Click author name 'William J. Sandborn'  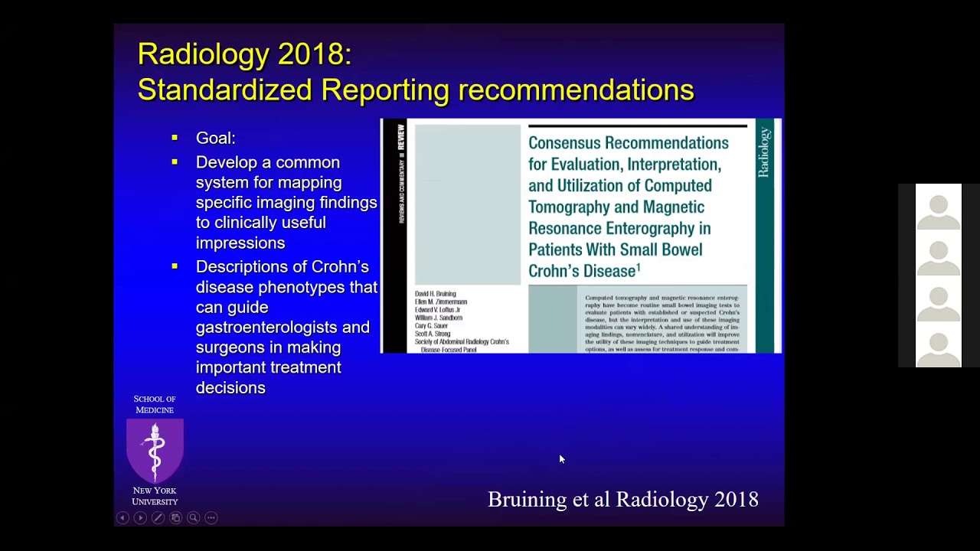438,318
